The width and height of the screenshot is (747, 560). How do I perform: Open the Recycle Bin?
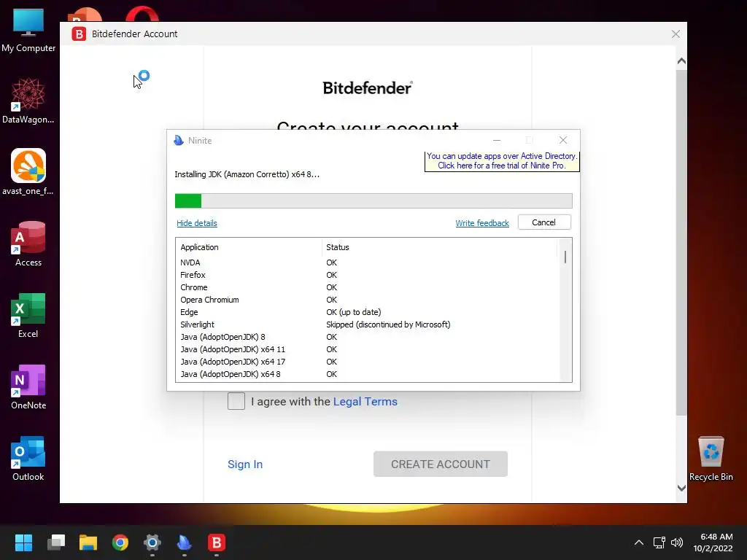tap(711, 458)
